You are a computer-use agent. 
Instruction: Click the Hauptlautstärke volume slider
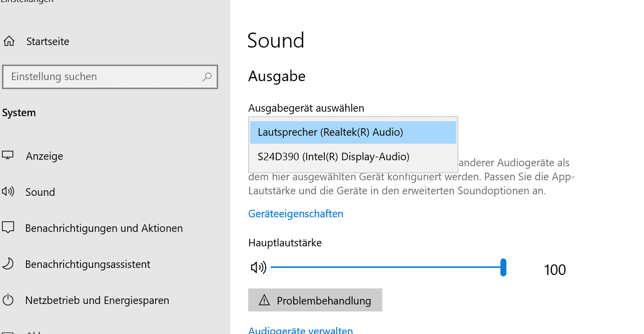coord(388,267)
